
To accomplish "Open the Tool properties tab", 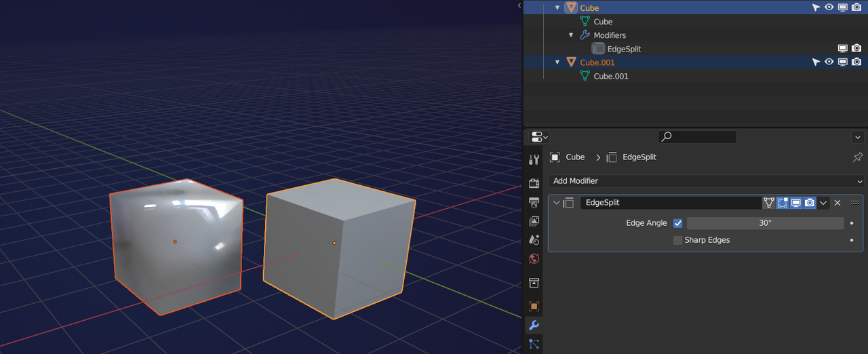I will coord(534,159).
